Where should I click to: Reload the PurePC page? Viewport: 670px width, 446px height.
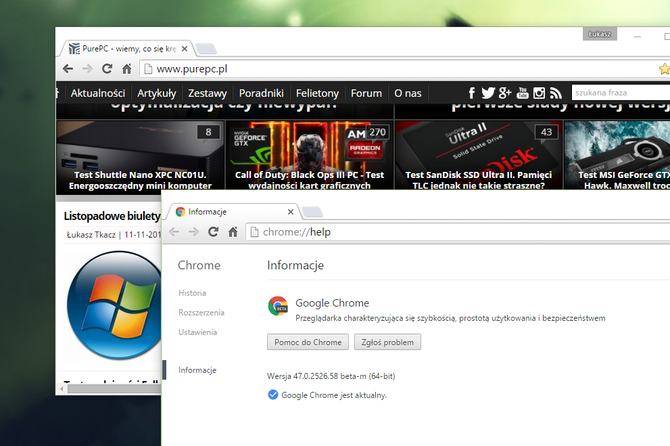[x=107, y=69]
